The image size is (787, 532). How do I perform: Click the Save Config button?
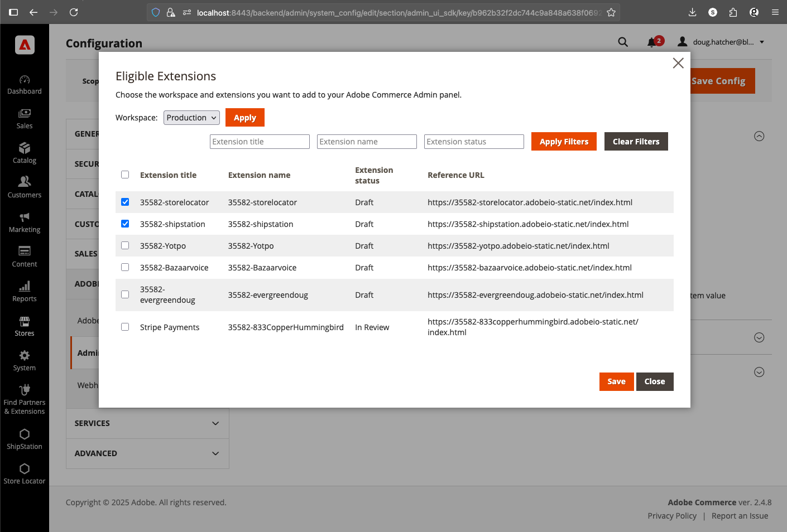click(722, 81)
